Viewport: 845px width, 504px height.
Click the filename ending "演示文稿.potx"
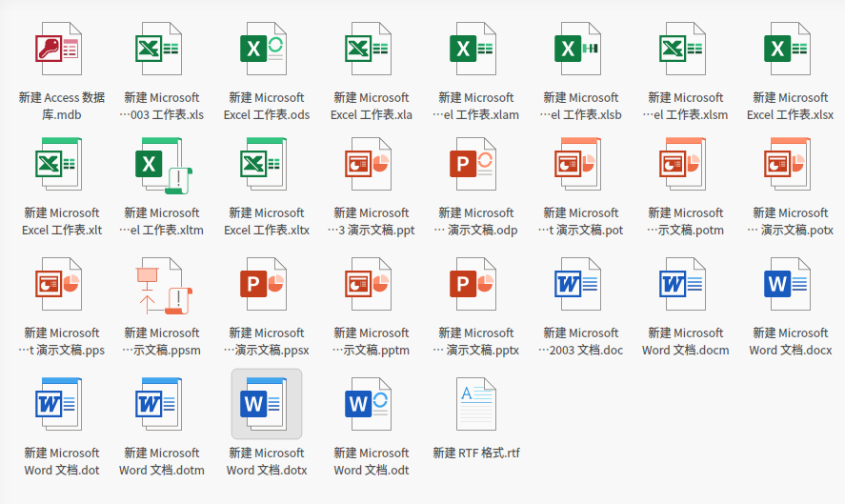click(790, 231)
